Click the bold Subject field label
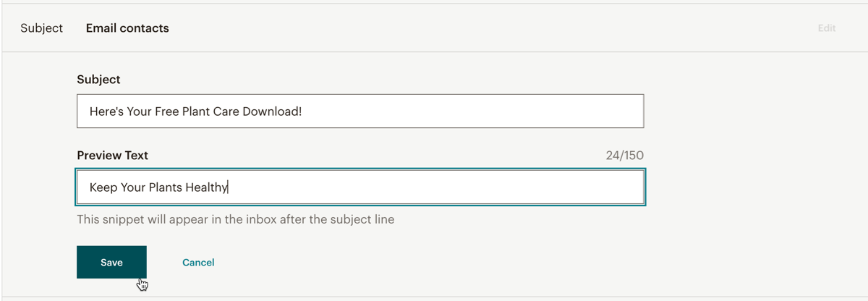Viewport: 868px width, 301px height. [x=98, y=80]
